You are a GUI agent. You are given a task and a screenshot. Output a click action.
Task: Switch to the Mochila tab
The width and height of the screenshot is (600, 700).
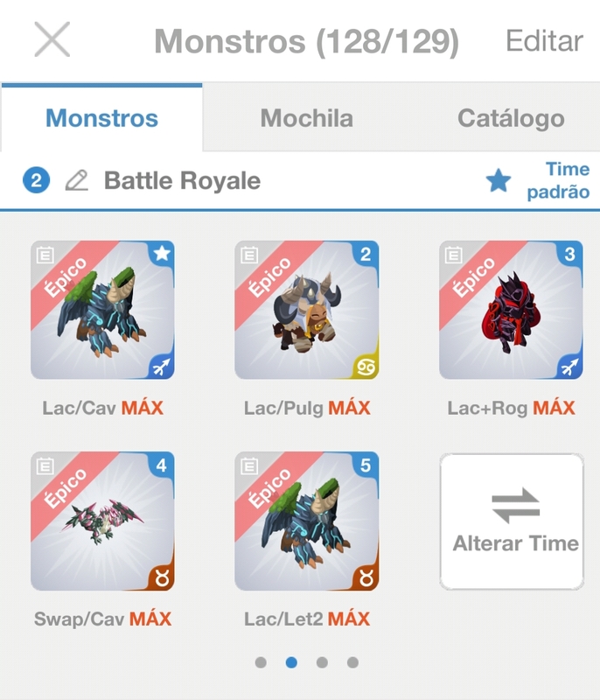point(307,118)
